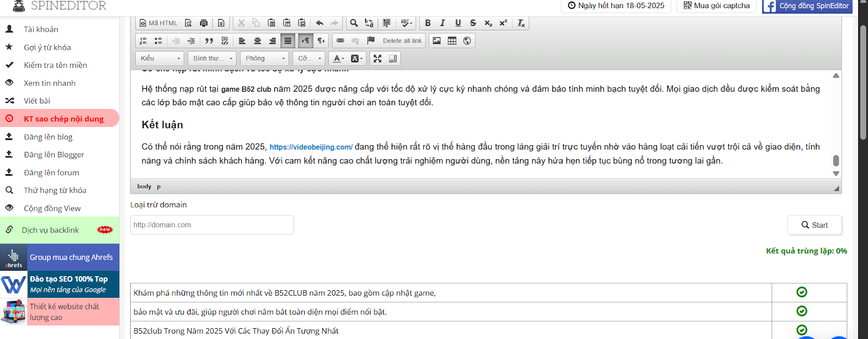Toggle Superscript formatting
Viewport: 868px width, 339px height.
503,23
